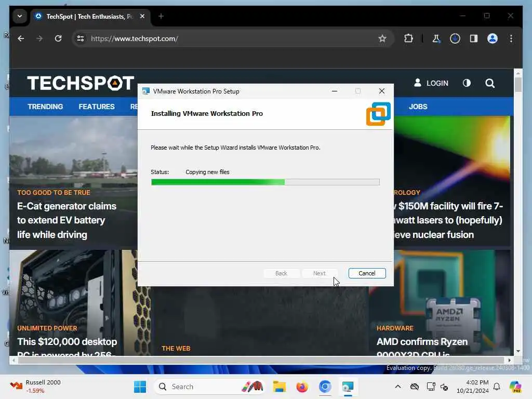Click scroll-down arrow on page scrollbar
Screen dimensions: 532x399
[518, 352]
